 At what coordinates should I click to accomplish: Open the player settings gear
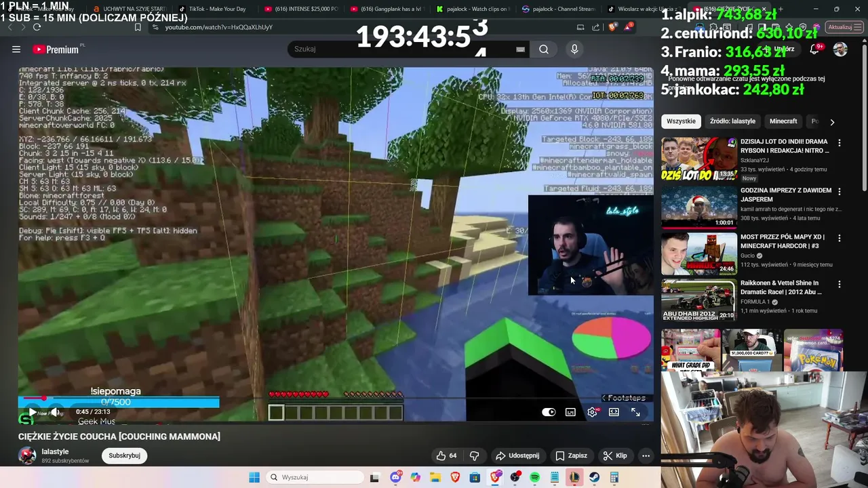pyautogui.click(x=592, y=412)
